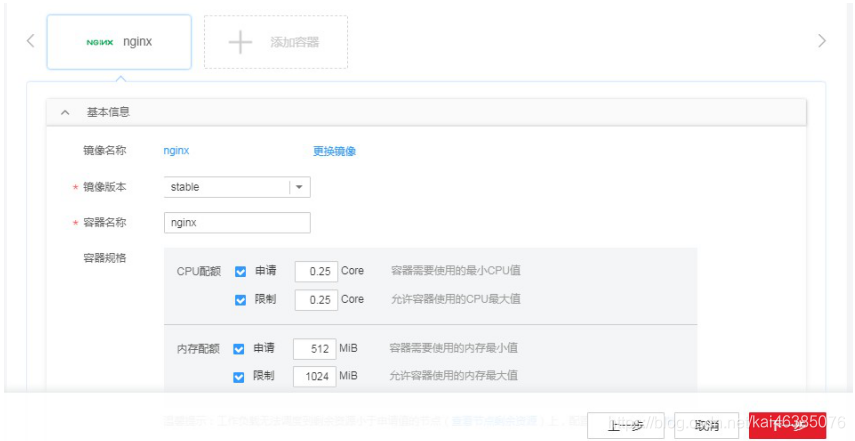Click the text 容器需要使用的内存最小值

click(x=454, y=348)
